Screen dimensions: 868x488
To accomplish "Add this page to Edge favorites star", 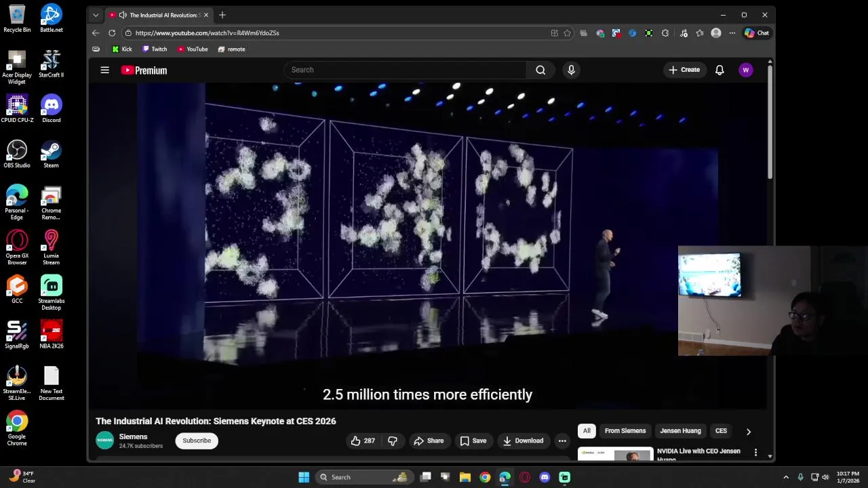I will pyautogui.click(x=567, y=33).
